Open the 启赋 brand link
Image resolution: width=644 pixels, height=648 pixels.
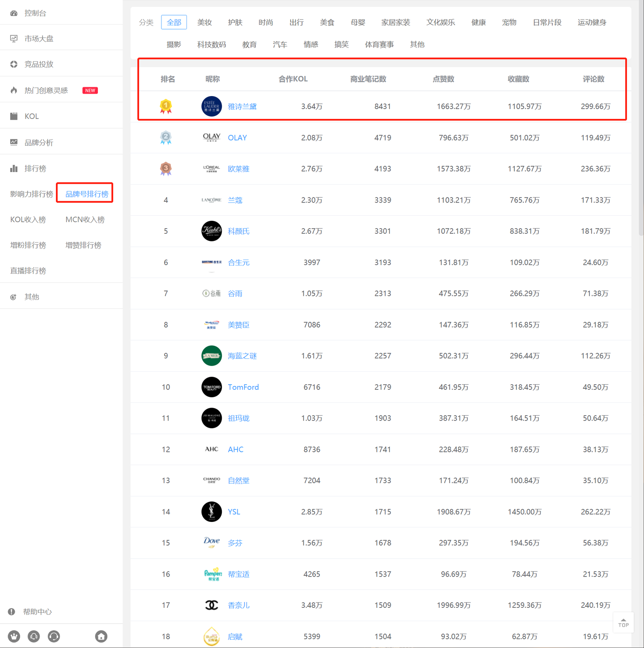(235, 636)
